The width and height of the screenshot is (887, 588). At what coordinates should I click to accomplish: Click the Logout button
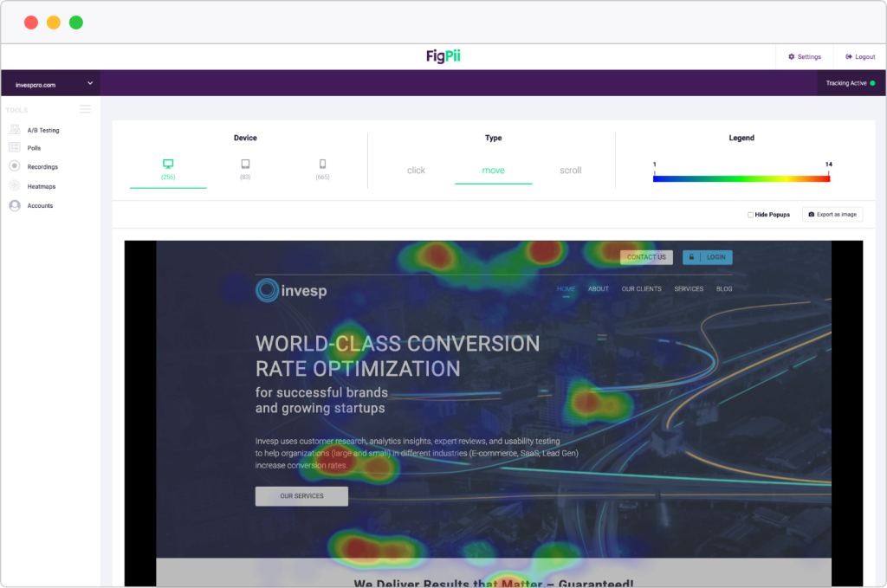[x=860, y=57]
